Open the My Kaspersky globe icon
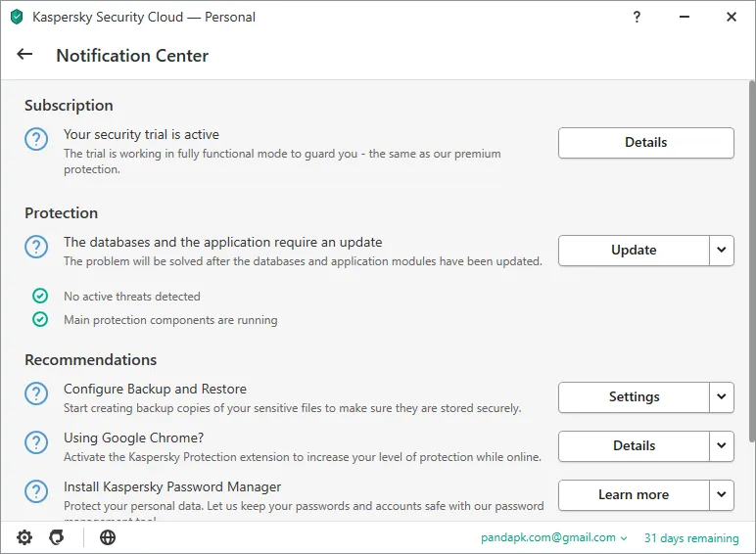The width and height of the screenshot is (756, 554). pos(108,537)
